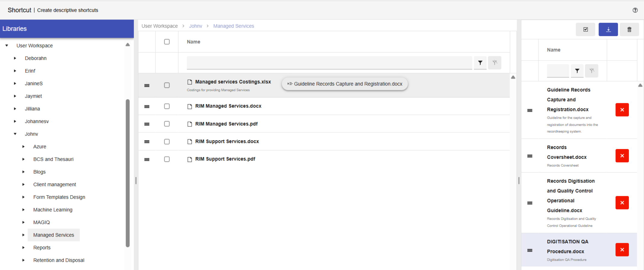Tick checkbox for Managed services Costings.xlsx
Image resolution: width=644 pixels, height=270 pixels.
point(167,85)
